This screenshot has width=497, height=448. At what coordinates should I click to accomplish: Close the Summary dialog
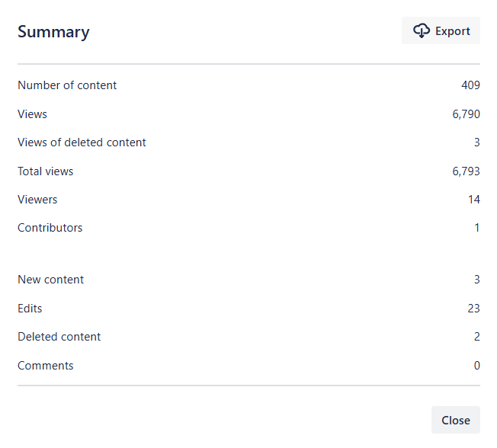tap(455, 420)
